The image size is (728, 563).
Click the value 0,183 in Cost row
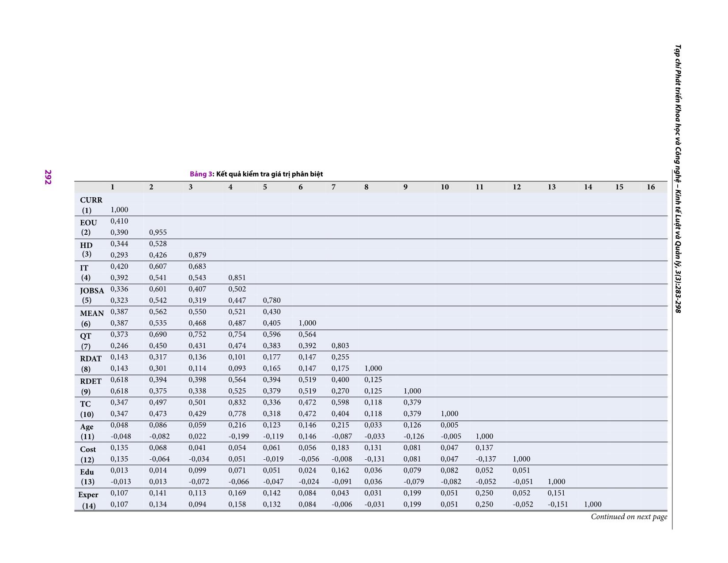(x=340, y=448)
